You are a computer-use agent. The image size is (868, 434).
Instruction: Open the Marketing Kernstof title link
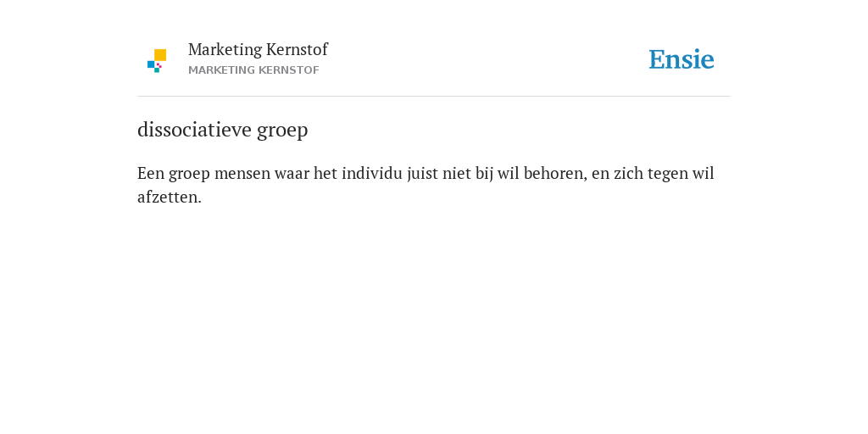[258, 49]
